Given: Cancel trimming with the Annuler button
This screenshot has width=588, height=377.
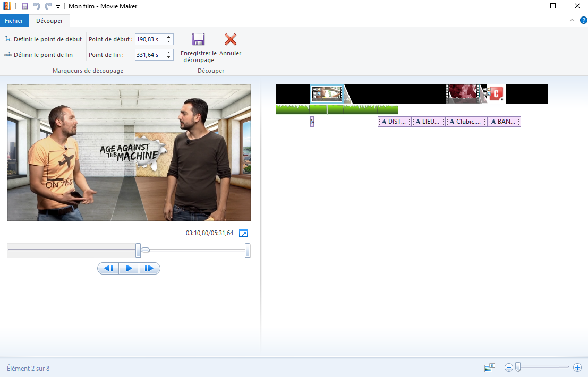Looking at the screenshot, I should (230, 45).
